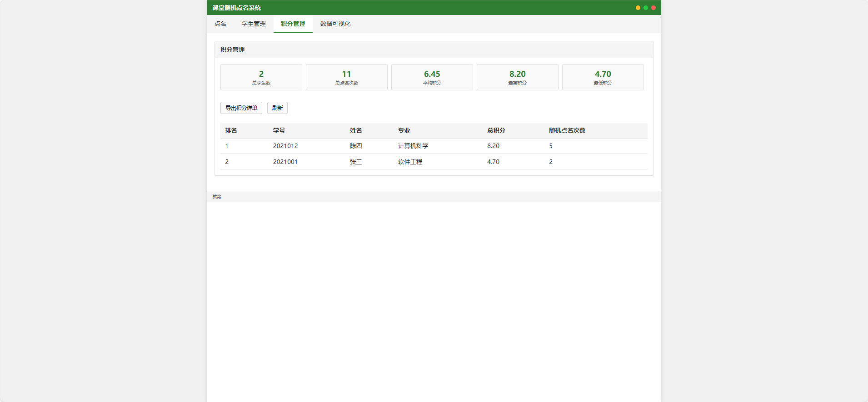Select the 积分管理 tab
868x402 pixels.
[x=293, y=24]
